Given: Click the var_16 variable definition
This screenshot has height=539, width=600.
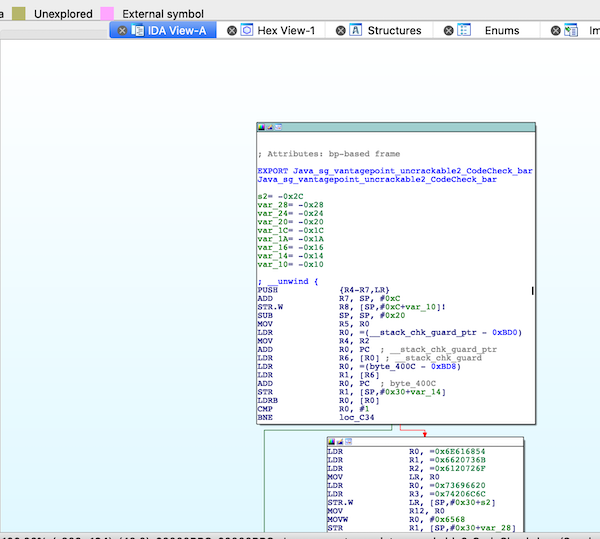Looking at the screenshot, I should coord(290,248).
